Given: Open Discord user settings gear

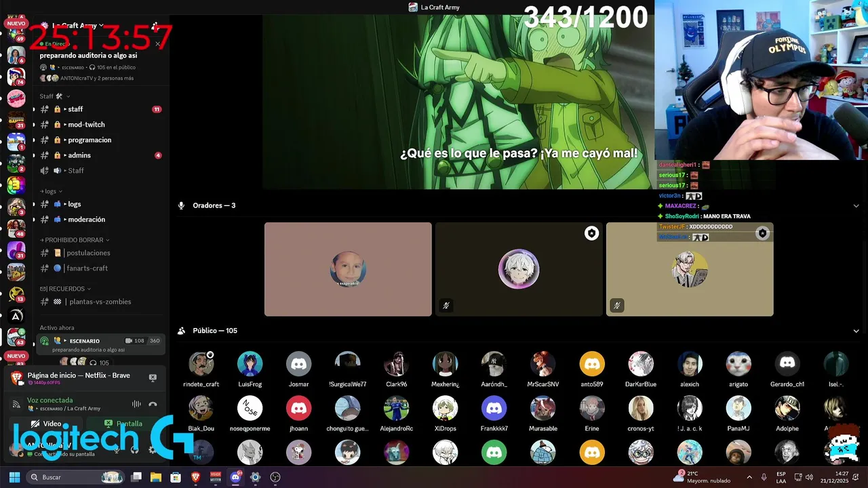Looking at the screenshot, I should 152,449.
